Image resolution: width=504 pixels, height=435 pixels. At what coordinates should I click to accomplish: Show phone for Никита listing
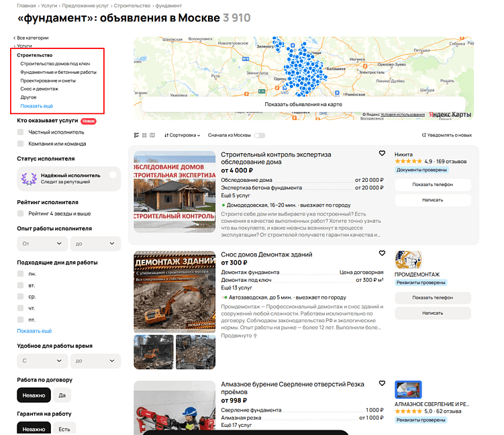433,185
